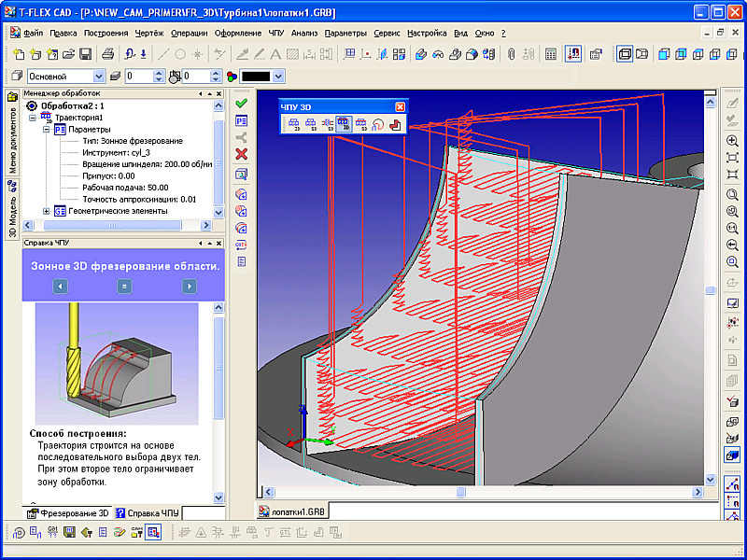Click the G01 code icon in the bottom toolbar
This screenshot has height=560, width=747.
click(53, 531)
